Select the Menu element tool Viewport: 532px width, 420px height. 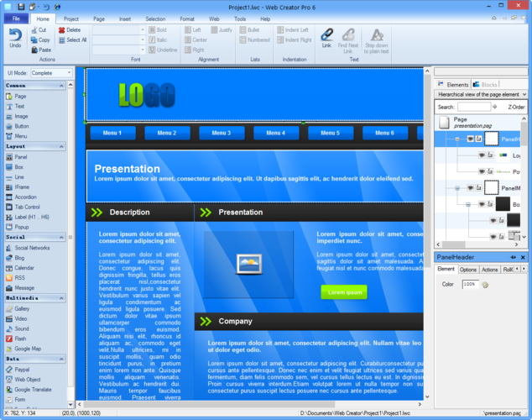pyautogui.click(x=16, y=136)
